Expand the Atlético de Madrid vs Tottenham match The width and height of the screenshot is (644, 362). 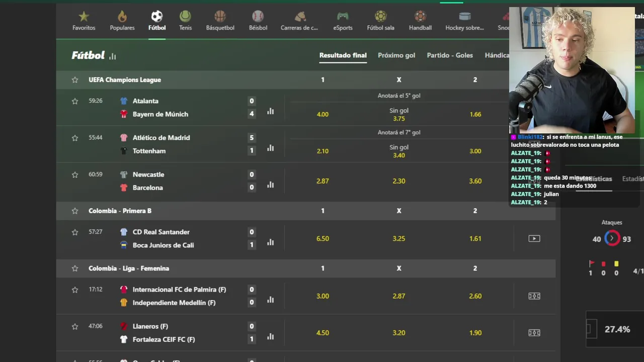[161, 144]
